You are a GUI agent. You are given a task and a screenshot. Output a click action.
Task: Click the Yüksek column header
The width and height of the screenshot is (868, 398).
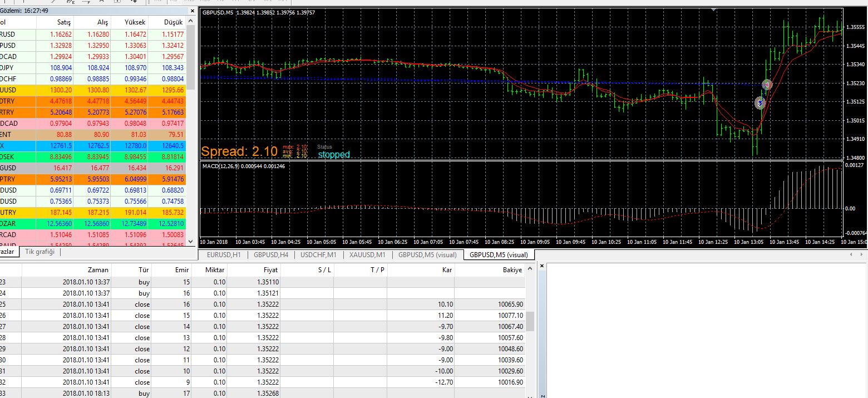pos(135,22)
